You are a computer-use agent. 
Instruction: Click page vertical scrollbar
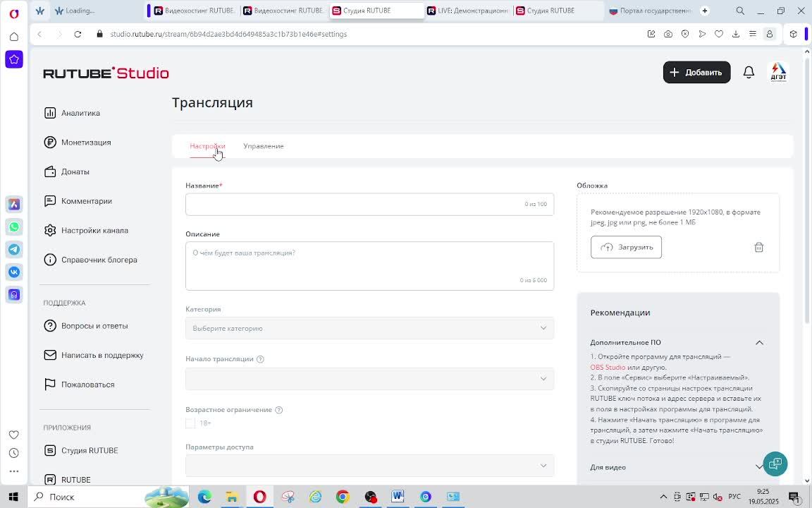click(x=807, y=189)
